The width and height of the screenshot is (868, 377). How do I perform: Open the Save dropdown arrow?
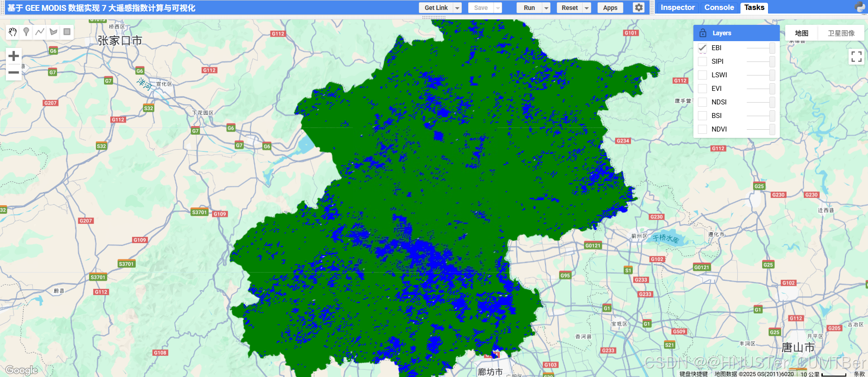coord(498,8)
